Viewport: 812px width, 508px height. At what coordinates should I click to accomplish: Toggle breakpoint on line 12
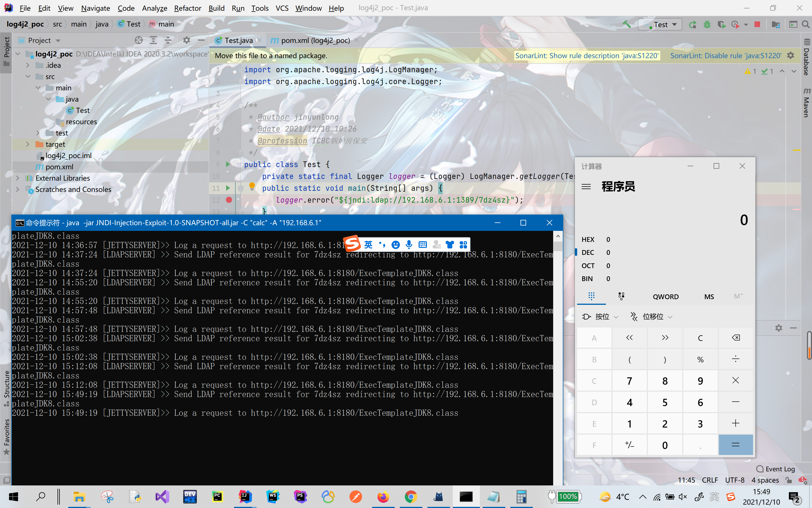click(229, 200)
